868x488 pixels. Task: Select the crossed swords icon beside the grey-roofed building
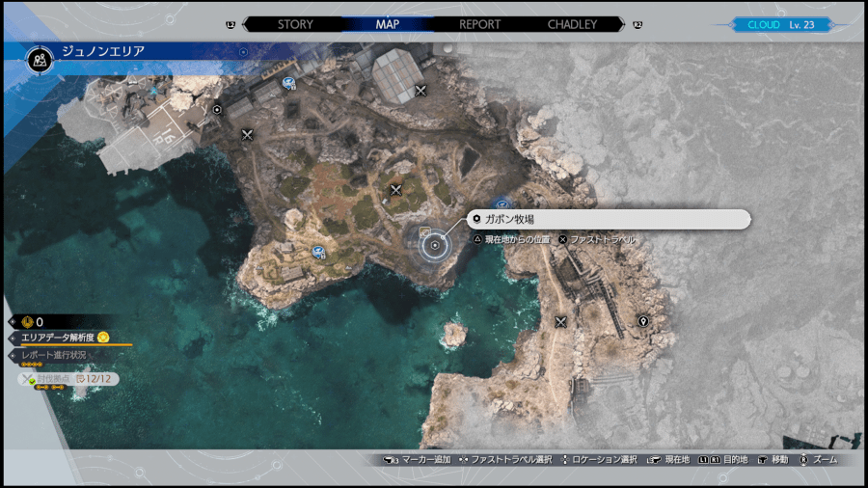(x=420, y=91)
